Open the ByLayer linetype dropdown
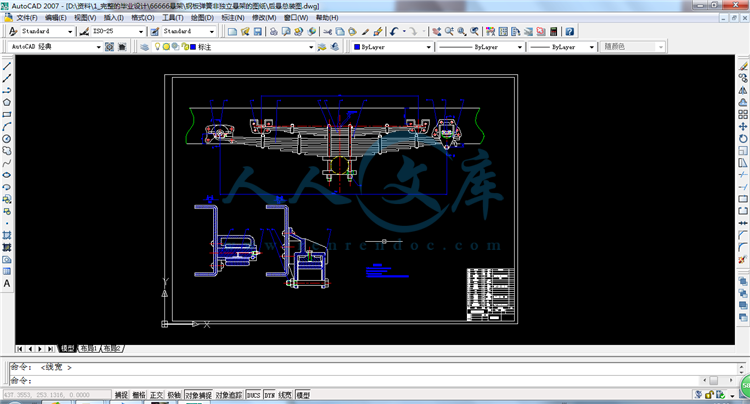This screenshot has height=404, width=750. [x=519, y=47]
